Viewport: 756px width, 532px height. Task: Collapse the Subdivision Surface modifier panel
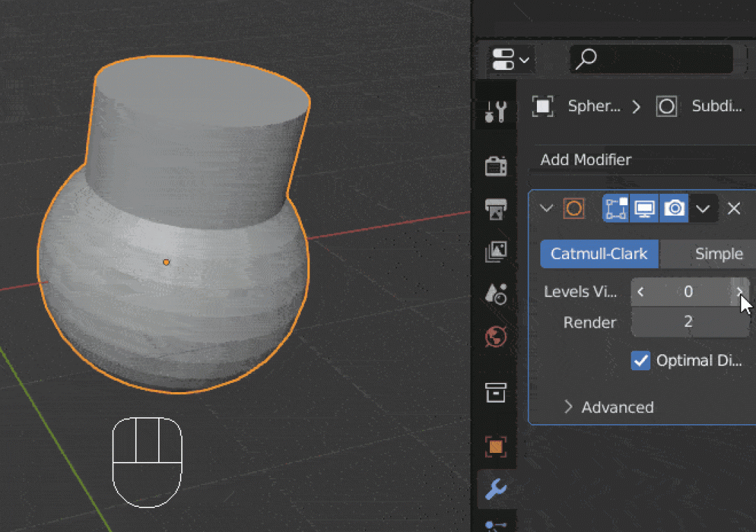pos(546,208)
